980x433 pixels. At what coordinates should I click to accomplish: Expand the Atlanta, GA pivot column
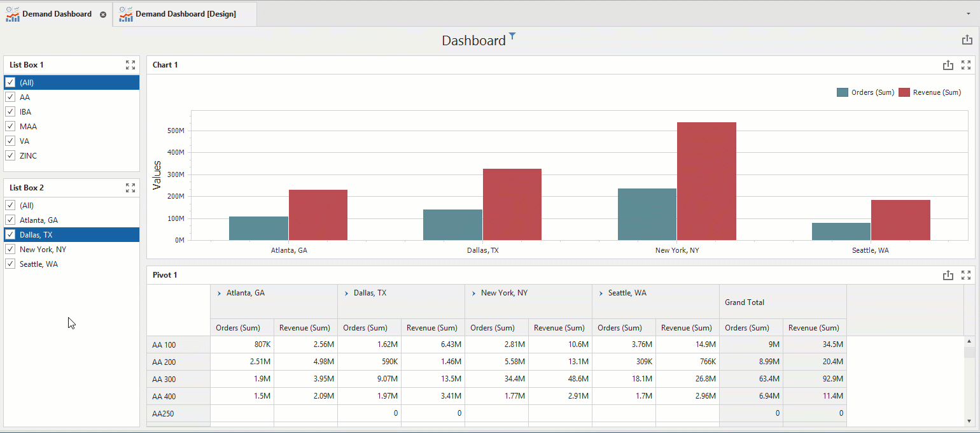219,294
